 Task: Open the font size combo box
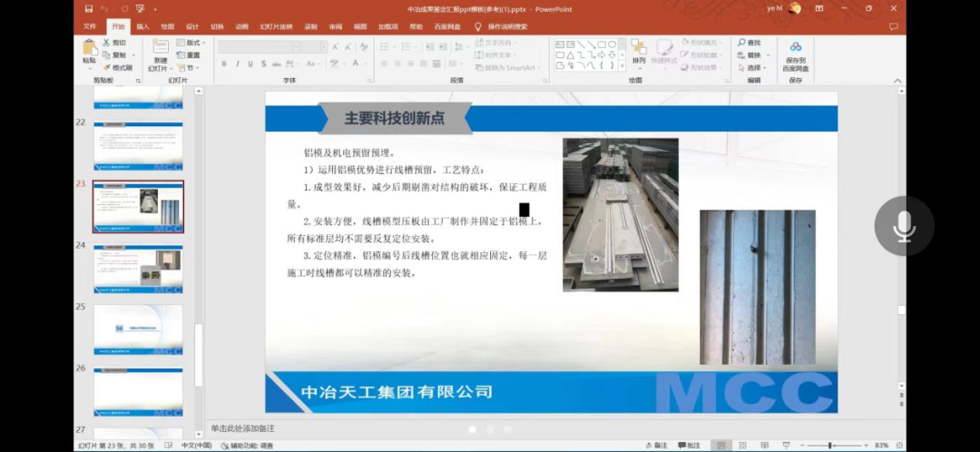tap(314, 47)
